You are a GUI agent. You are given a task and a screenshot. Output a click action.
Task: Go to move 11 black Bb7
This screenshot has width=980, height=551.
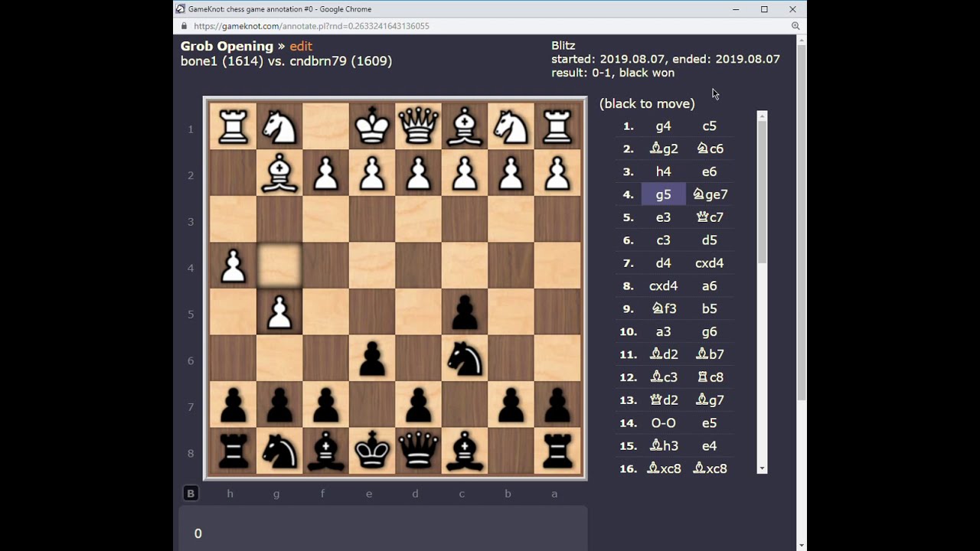point(710,354)
